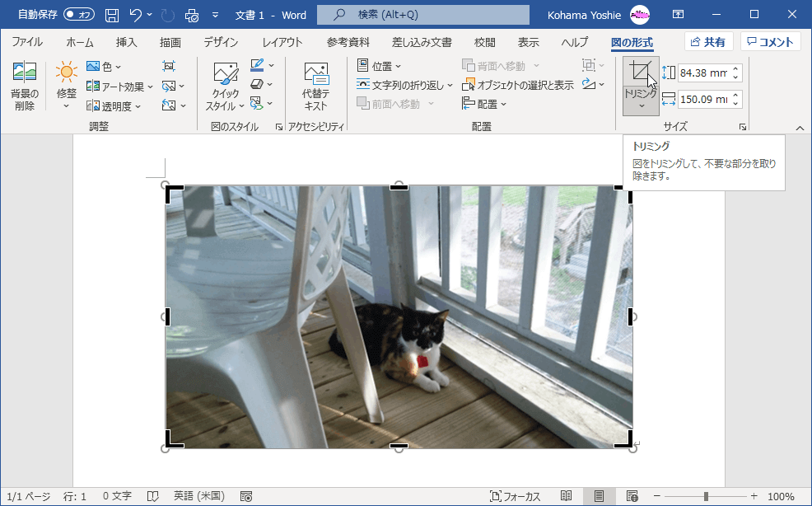The height and width of the screenshot is (506, 812).
Task: Click the Rotate objects icon
Action: 589,84
